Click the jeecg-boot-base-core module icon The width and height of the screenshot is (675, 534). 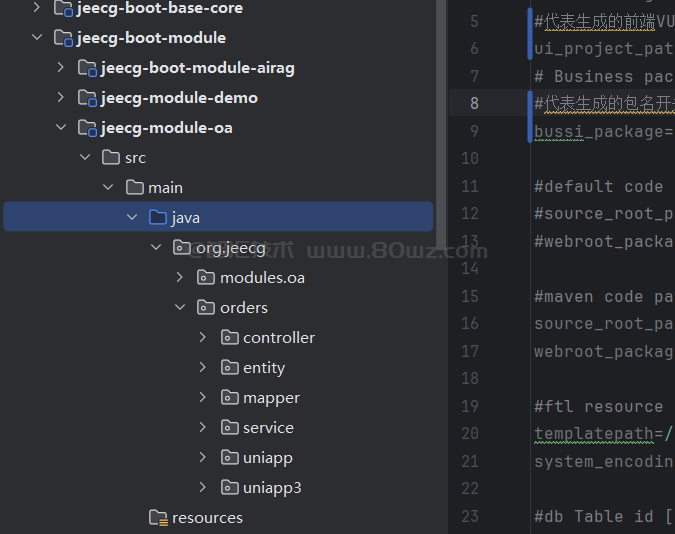pos(63,8)
